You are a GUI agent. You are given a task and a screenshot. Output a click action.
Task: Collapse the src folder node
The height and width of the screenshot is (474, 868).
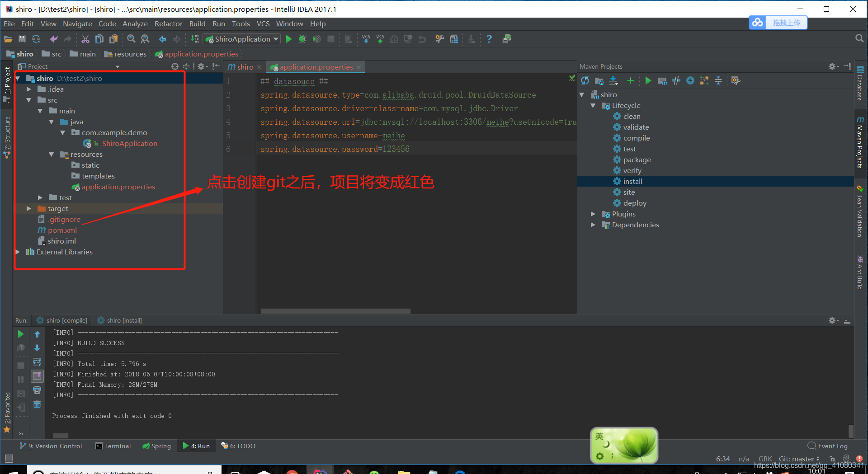28,100
